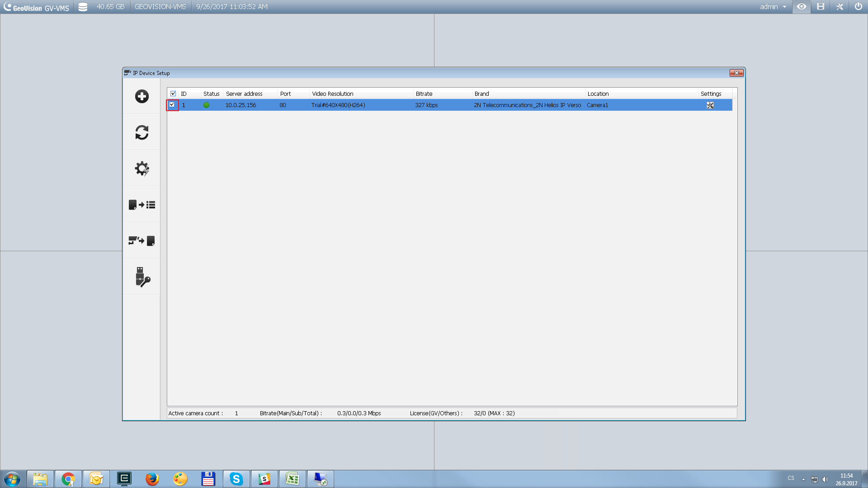
Task: Uncheck the checkbox for camera ID 1
Action: pyautogui.click(x=172, y=105)
